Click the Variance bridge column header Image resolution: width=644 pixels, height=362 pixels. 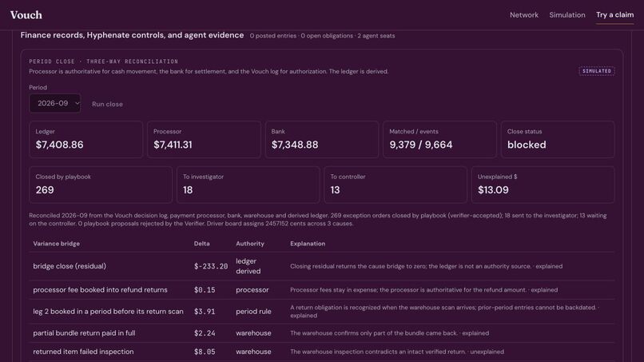click(56, 244)
